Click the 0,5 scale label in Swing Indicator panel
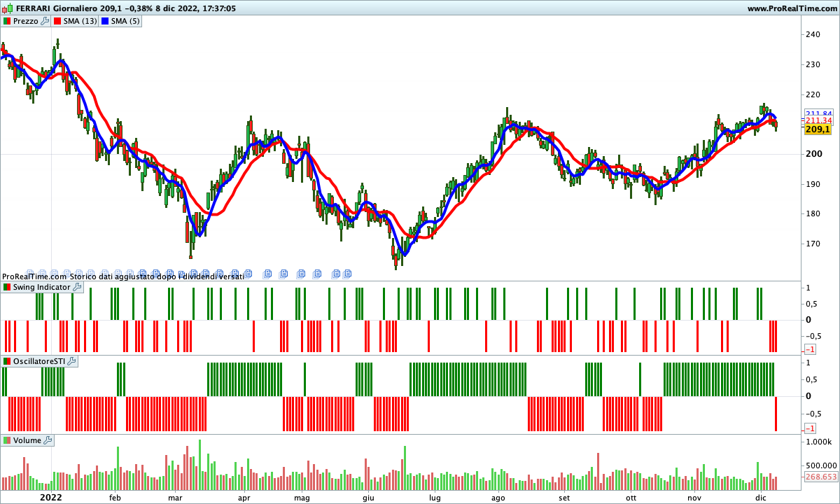This screenshot has height=504, width=840. (812, 304)
